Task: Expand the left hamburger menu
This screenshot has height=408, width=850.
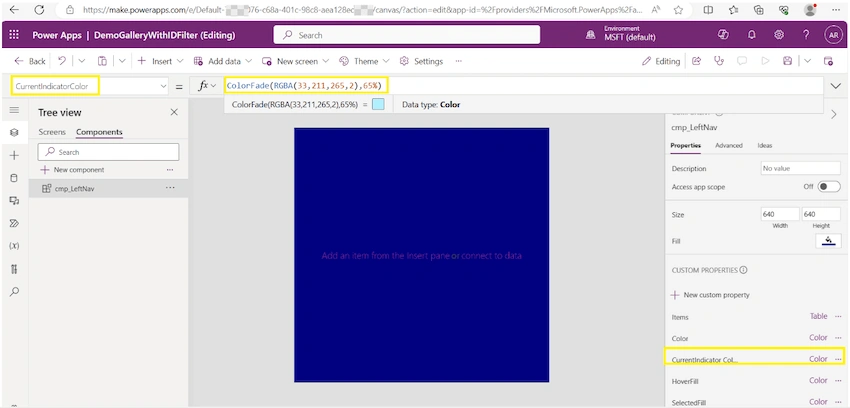Action: tap(15, 110)
